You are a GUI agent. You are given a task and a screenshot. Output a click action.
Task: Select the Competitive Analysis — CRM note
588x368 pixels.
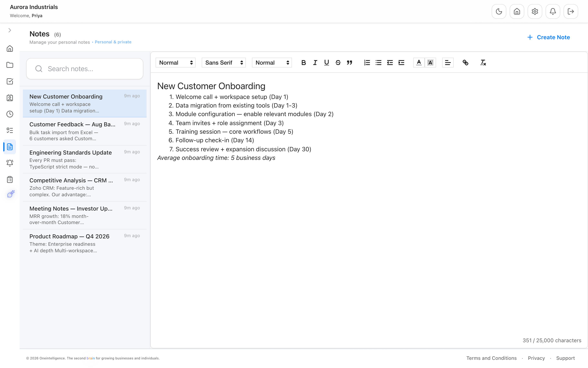85,187
